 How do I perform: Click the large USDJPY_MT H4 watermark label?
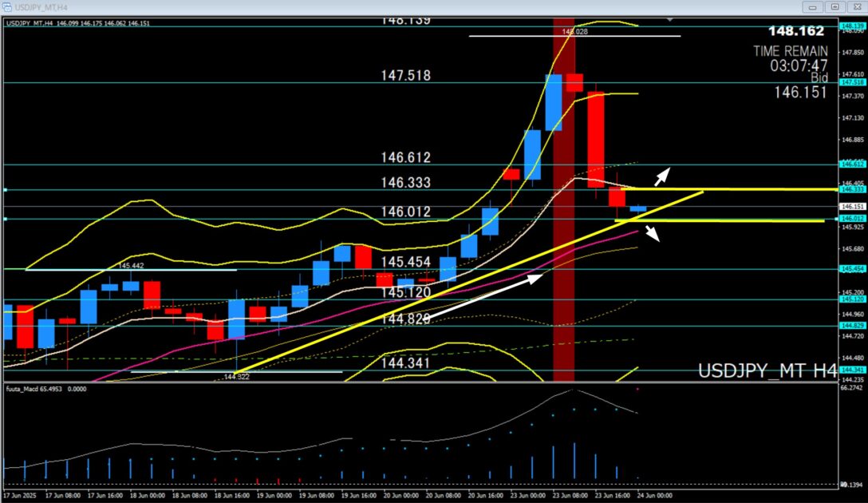tap(767, 371)
